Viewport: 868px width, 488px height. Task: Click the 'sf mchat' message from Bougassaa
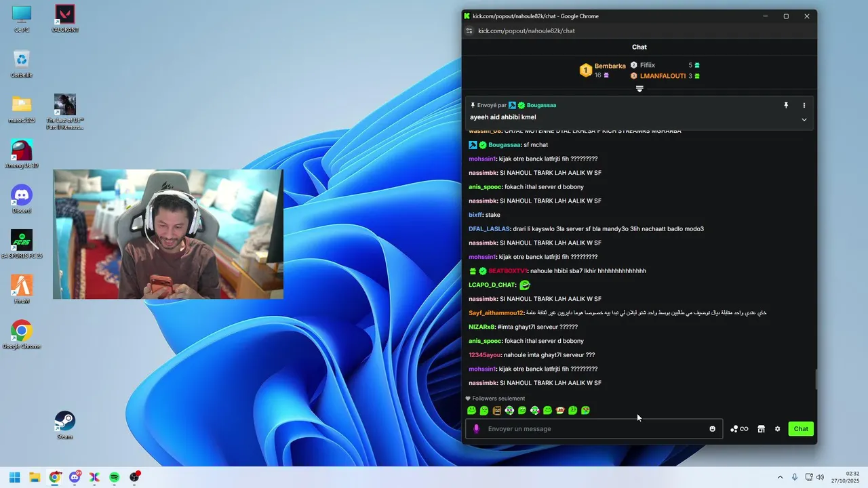coord(536,145)
